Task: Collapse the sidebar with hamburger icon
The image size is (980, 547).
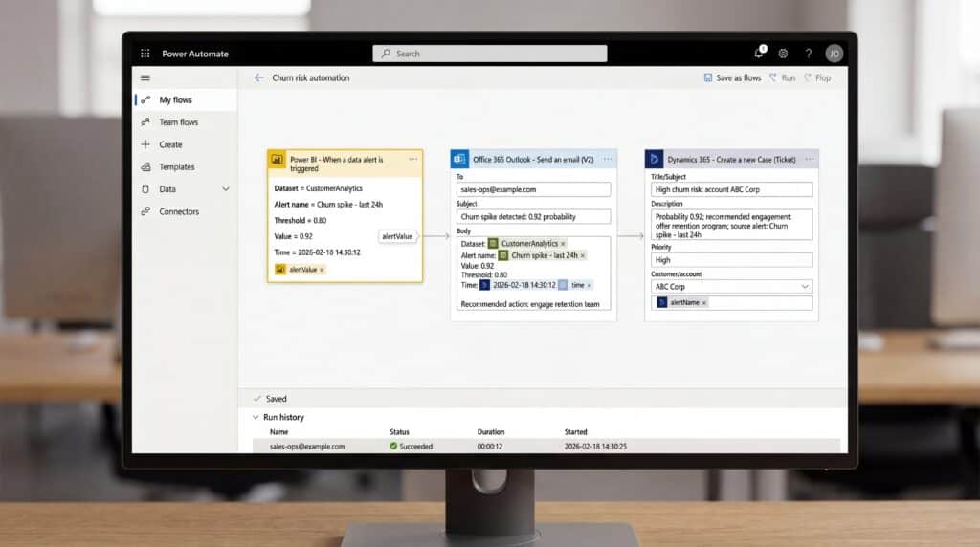Action: (145, 78)
